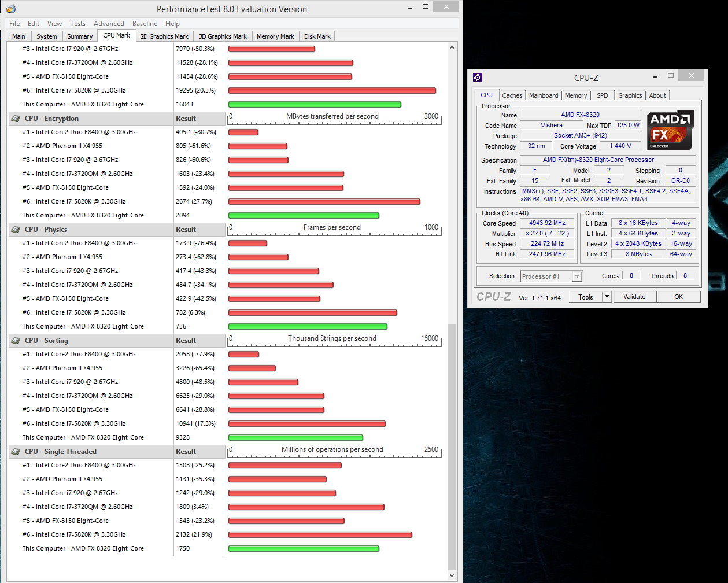Open the Graphics tab in CPU-Z
Image resolution: width=728 pixels, height=583 pixels.
tap(630, 95)
